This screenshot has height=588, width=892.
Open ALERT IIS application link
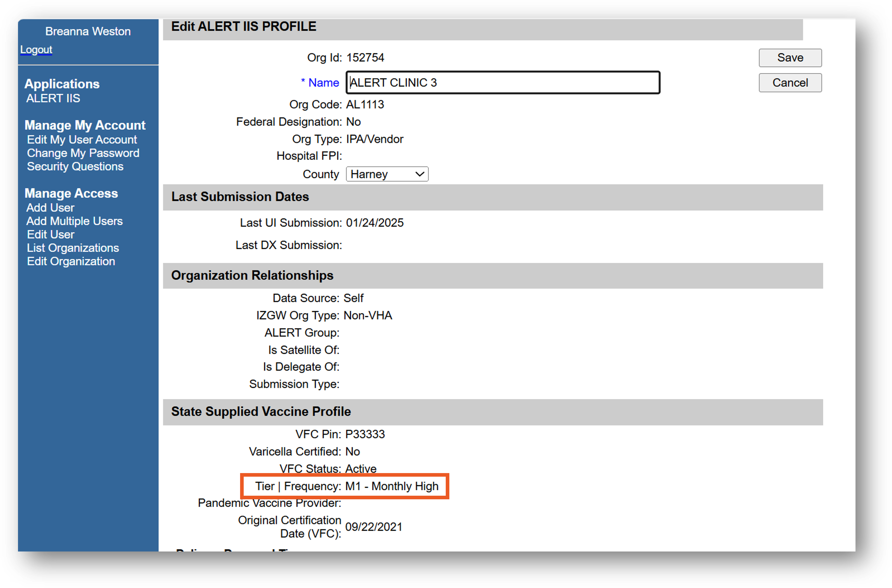coord(53,98)
